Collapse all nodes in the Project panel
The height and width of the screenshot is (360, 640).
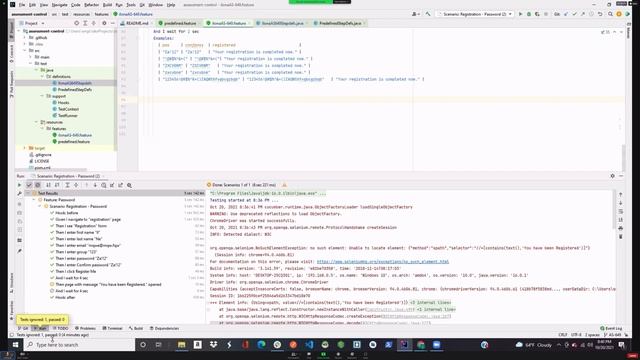point(94,23)
